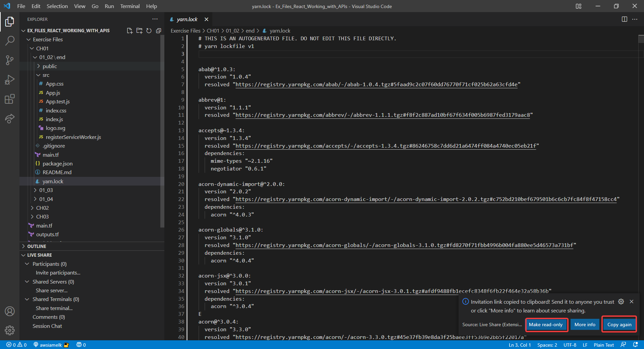Image resolution: width=644 pixels, height=349 pixels.
Task: Split the editor using the top-right icon
Action: click(x=624, y=19)
